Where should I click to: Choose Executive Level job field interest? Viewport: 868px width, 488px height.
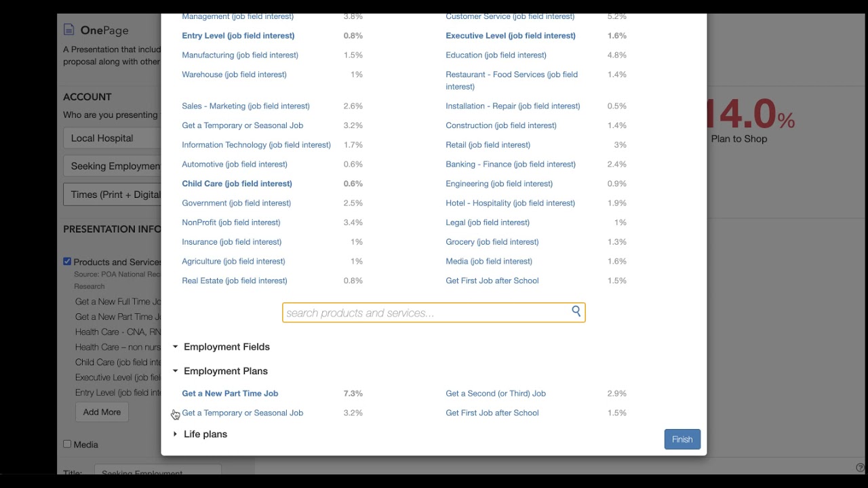click(x=510, y=35)
